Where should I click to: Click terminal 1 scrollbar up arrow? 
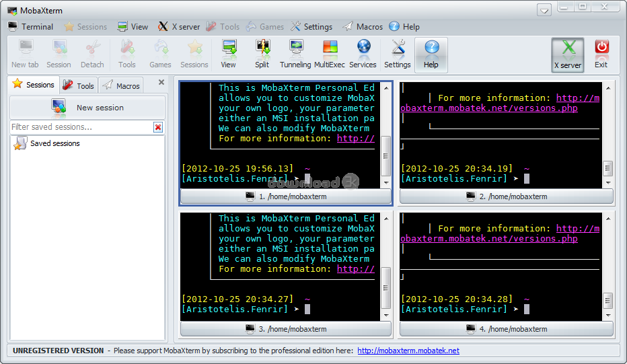(x=386, y=88)
